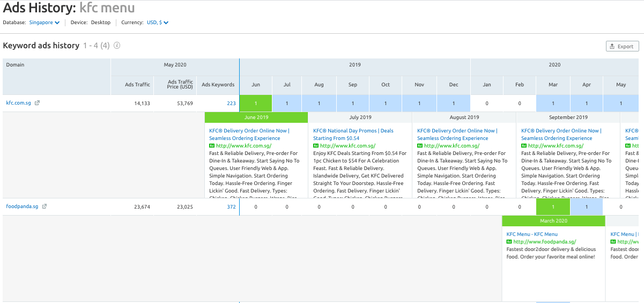Click the Ads Keywords column header
This screenshot has height=303, width=644.
tap(218, 85)
